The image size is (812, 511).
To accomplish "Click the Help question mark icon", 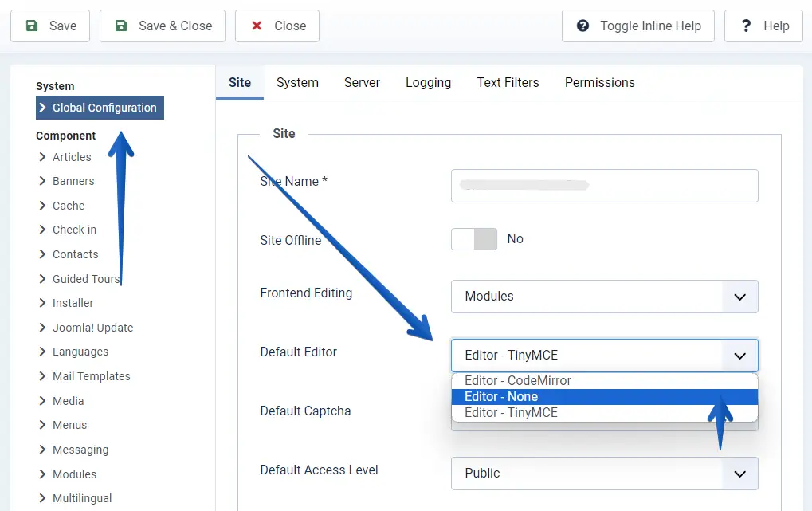I will [x=746, y=26].
